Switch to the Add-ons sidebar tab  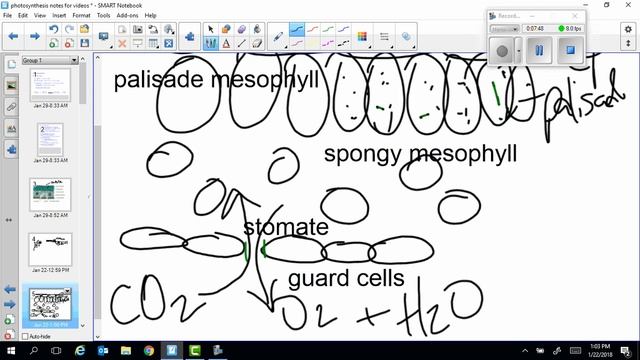tap(11, 150)
